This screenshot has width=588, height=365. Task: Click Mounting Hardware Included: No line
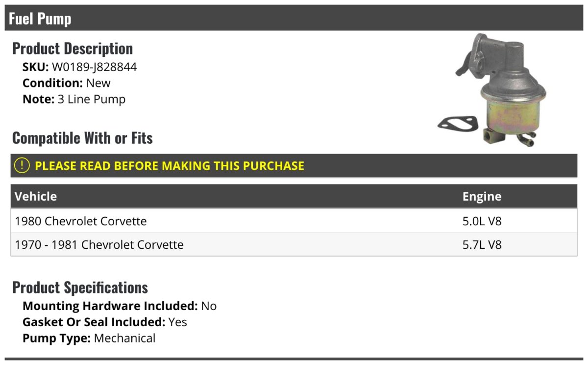pos(120,306)
